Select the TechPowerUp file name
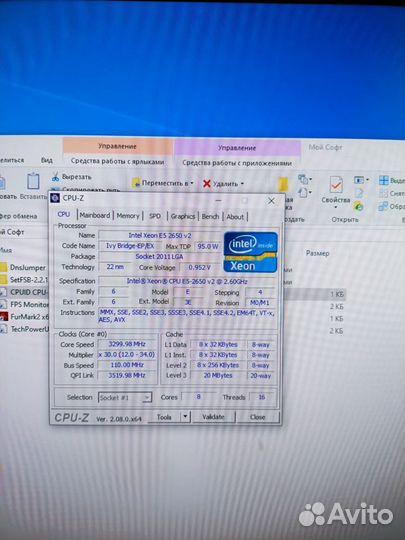This screenshot has width=405, height=540. (x=29, y=329)
